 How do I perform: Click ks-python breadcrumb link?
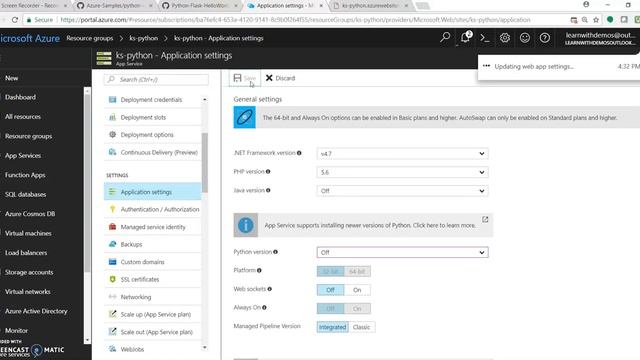point(144,38)
